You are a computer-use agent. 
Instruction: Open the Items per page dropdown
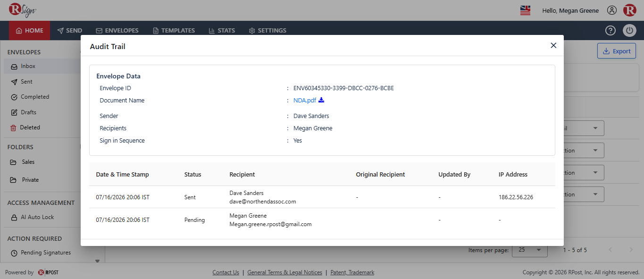[530, 250]
